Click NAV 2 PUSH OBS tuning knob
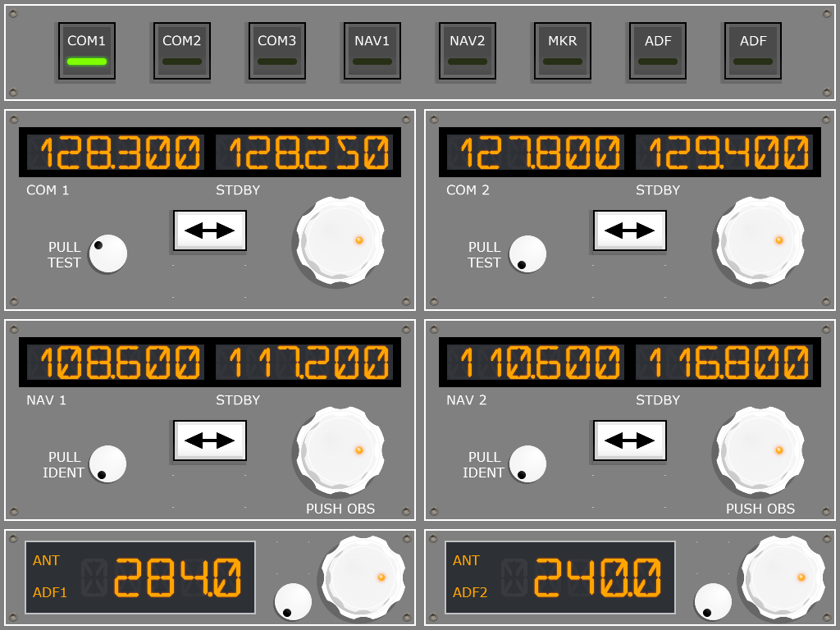Viewport: 840px width, 630px height. pyautogui.click(x=760, y=450)
